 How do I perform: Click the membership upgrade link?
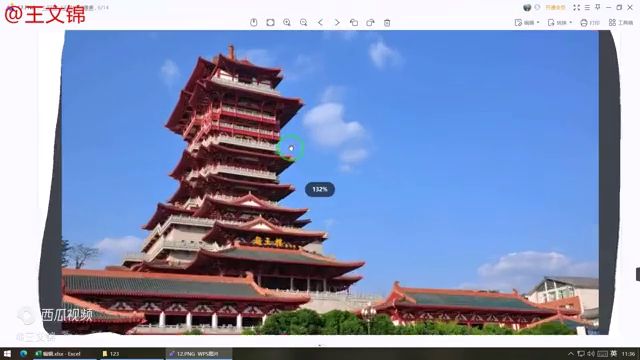tap(556, 7)
